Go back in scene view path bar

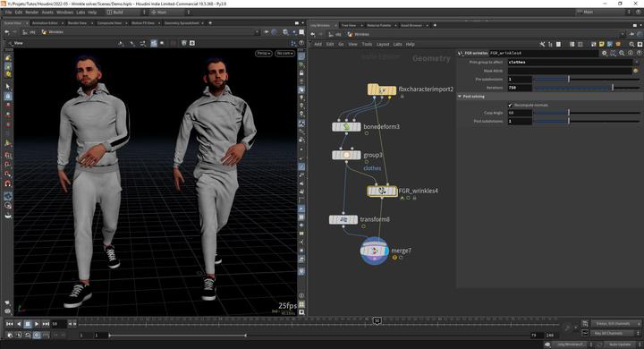coord(7,32)
